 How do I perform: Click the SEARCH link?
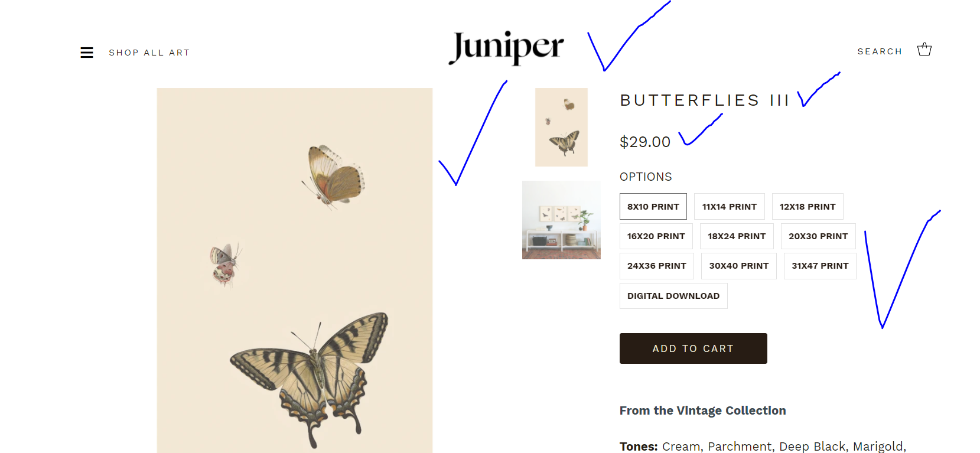880,51
